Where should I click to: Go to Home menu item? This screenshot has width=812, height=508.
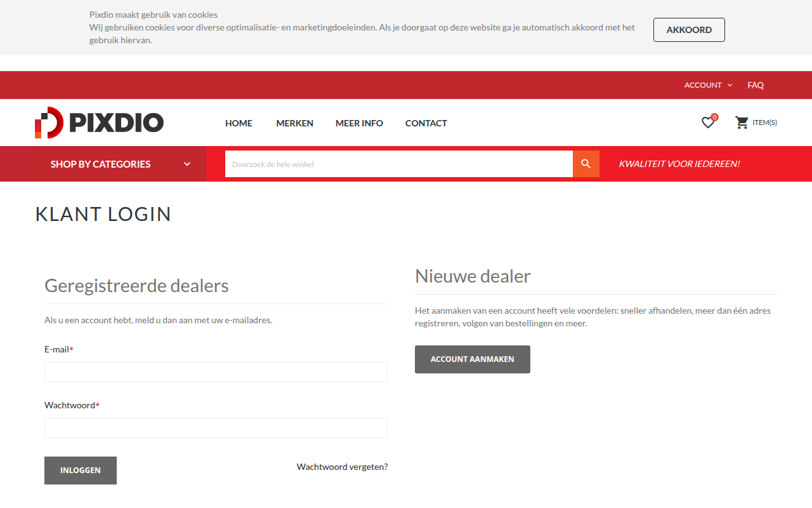239,123
